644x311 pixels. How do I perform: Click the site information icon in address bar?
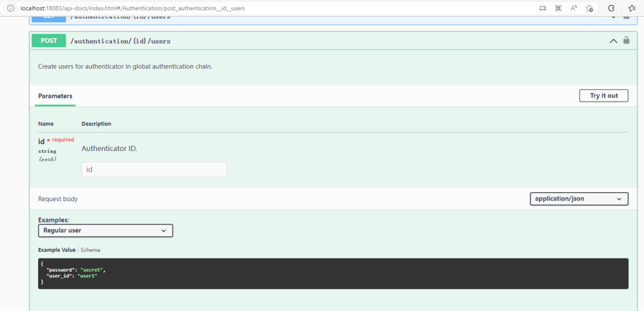[10, 8]
